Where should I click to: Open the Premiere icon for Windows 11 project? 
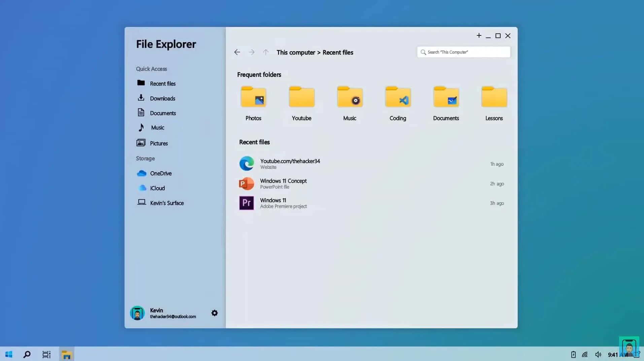tap(246, 203)
